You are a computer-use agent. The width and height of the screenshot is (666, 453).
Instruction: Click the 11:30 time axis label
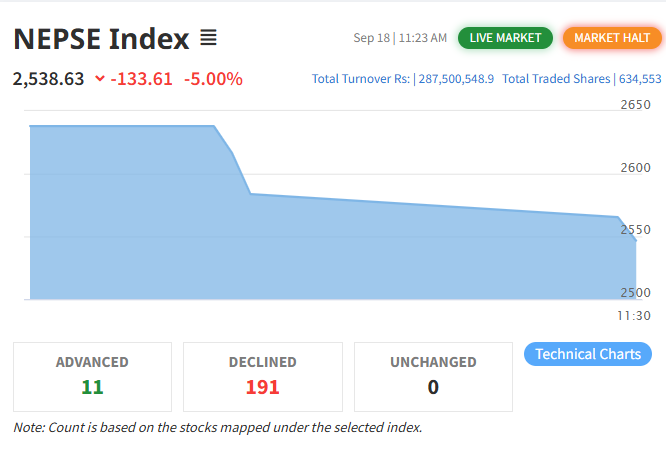[x=634, y=315]
